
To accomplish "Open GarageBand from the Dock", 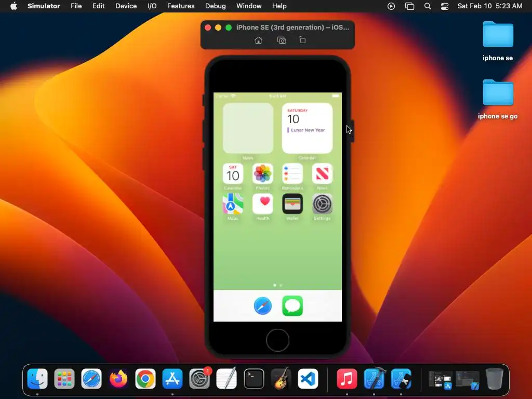I will [x=281, y=379].
